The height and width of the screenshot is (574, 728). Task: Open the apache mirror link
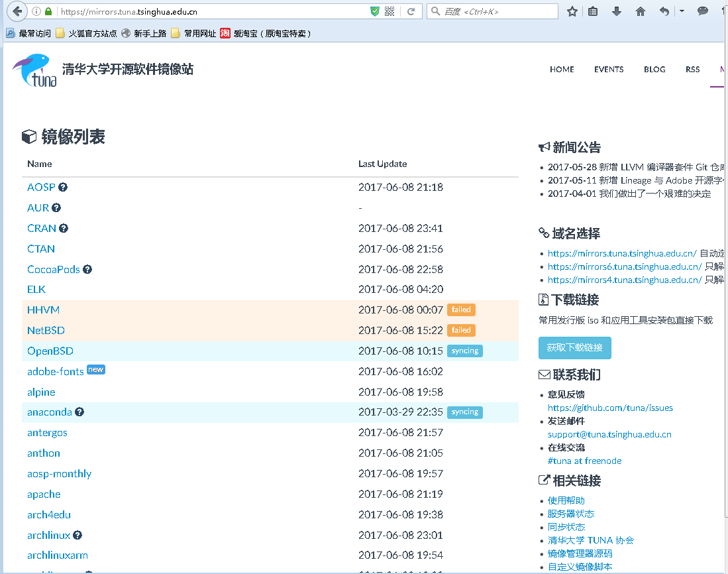tap(44, 494)
